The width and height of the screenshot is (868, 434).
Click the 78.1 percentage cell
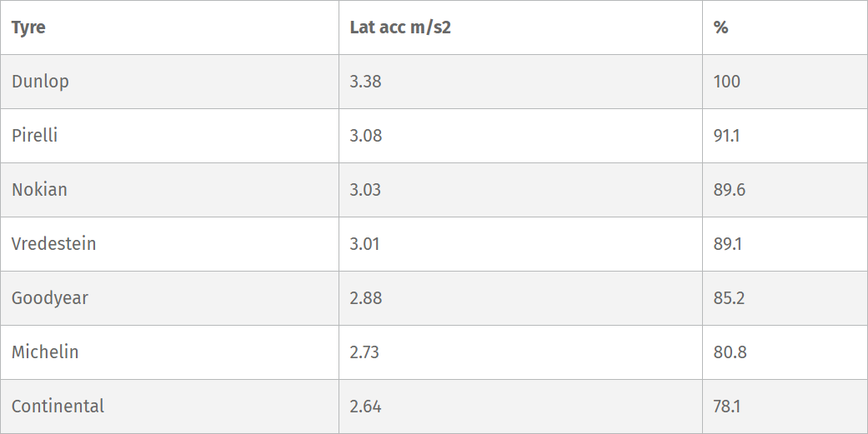(727, 407)
